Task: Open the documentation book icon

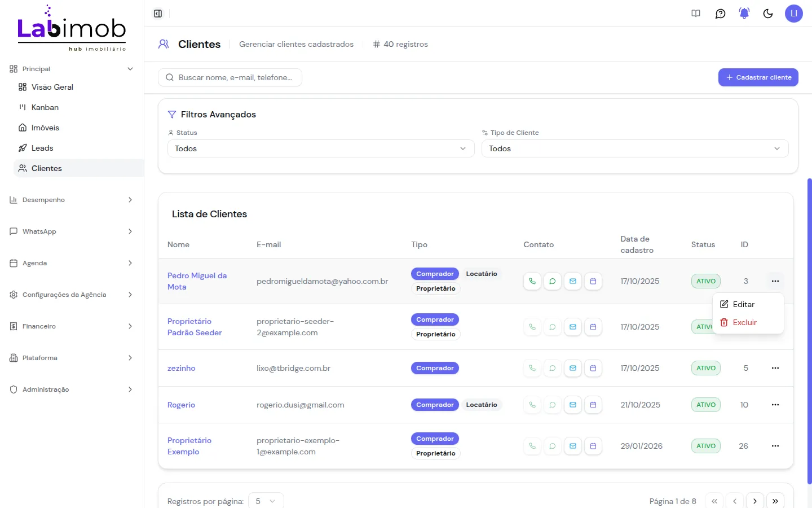Action: (x=696, y=14)
